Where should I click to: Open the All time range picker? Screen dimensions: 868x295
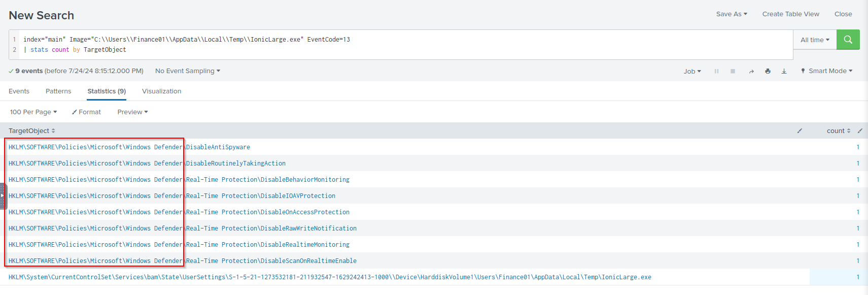pos(815,40)
